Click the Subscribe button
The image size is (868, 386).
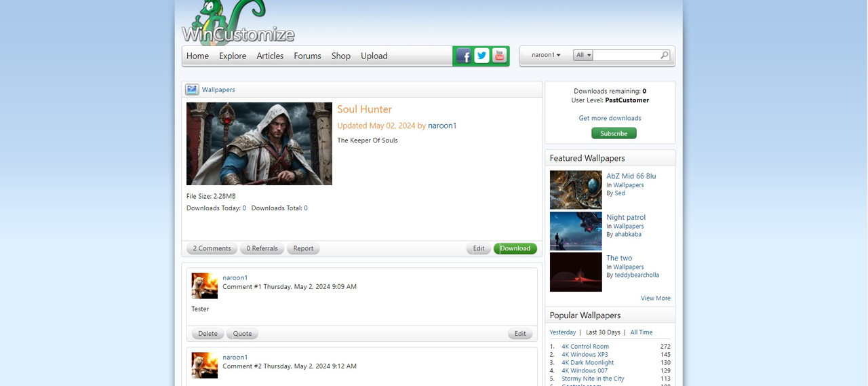614,133
